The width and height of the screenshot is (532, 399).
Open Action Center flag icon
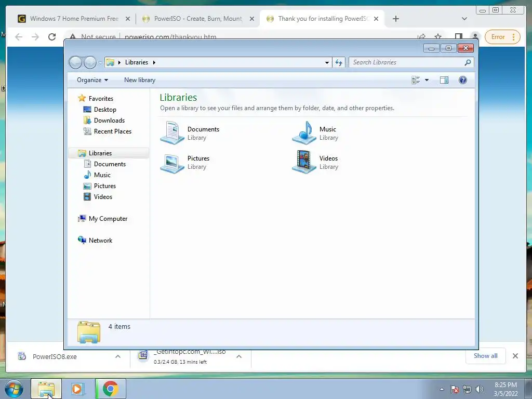tap(454, 389)
